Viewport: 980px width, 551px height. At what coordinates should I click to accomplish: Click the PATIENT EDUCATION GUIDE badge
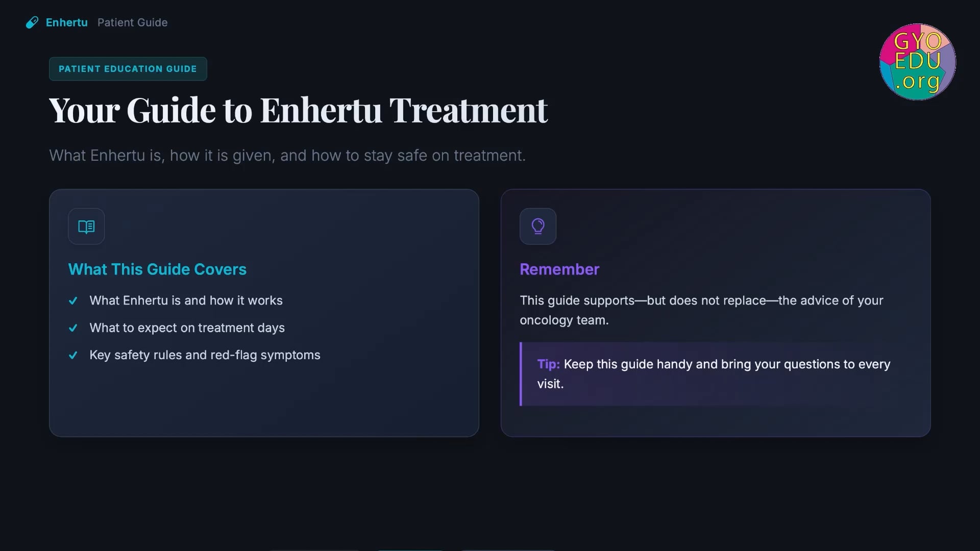click(128, 68)
